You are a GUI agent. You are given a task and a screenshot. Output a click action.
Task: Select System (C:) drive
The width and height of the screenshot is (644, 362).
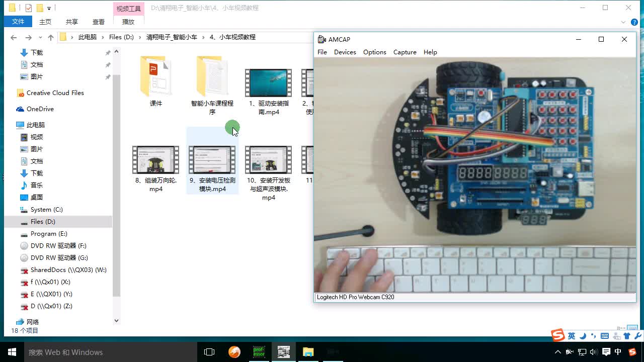46,209
